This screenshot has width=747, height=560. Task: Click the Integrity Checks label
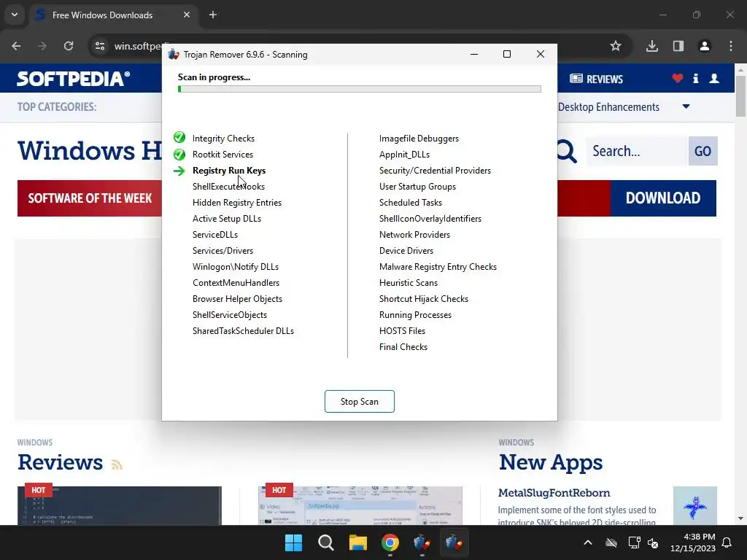(x=223, y=139)
